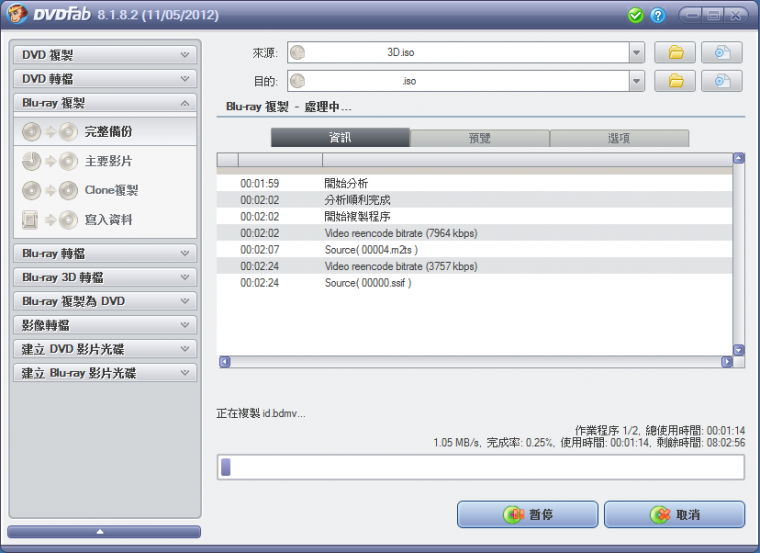760x553 pixels.
Task: Select log row bitrate (3757 kbps)
Action: pyautogui.click(x=475, y=266)
